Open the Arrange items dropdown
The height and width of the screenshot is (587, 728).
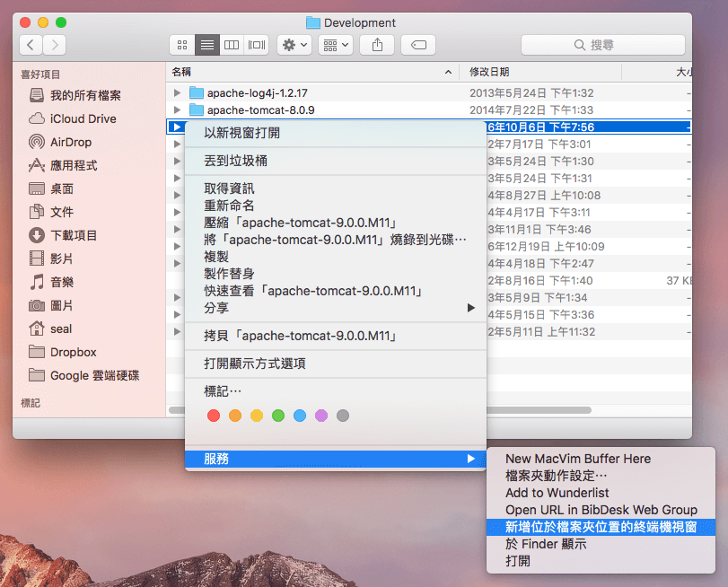335,44
